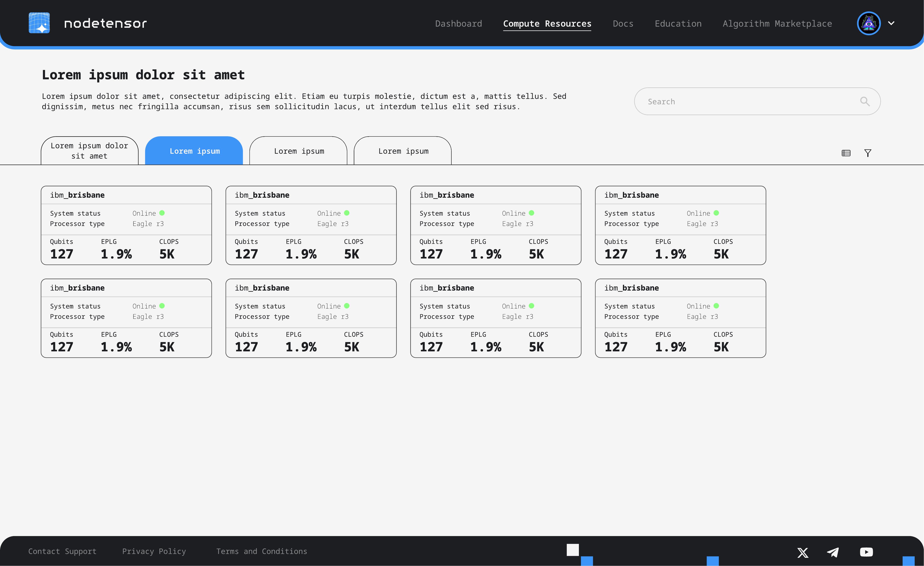Click the search magnifier icon
Screen dimensions: 924x566
[x=866, y=101]
